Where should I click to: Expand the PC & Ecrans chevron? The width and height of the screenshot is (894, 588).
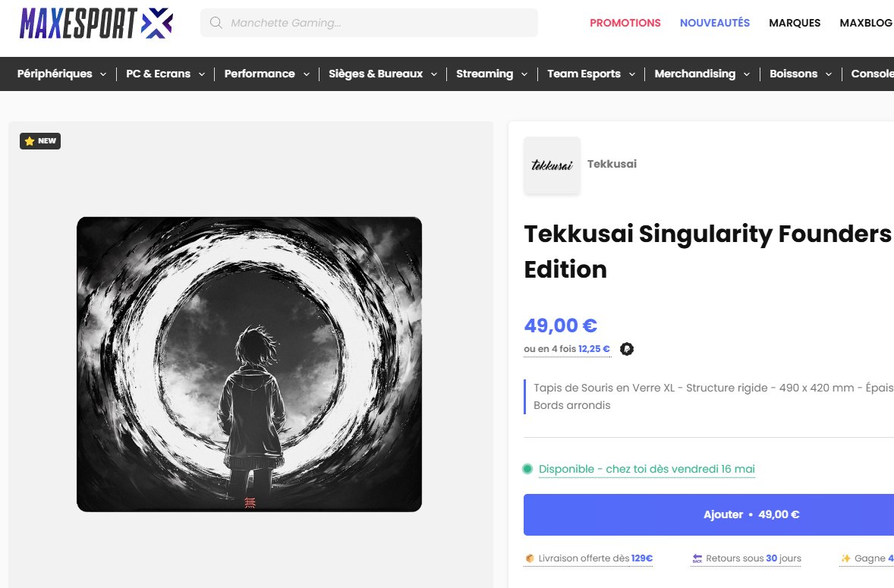(x=202, y=74)
